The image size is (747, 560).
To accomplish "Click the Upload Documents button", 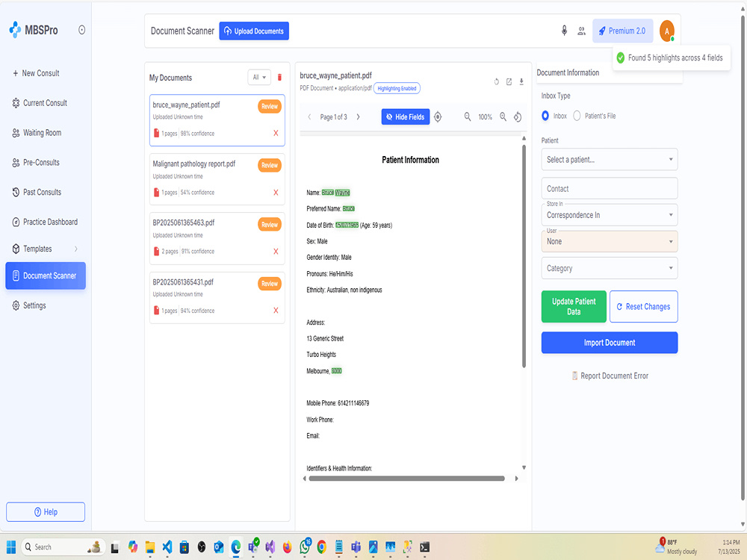I will pos(254,31).
